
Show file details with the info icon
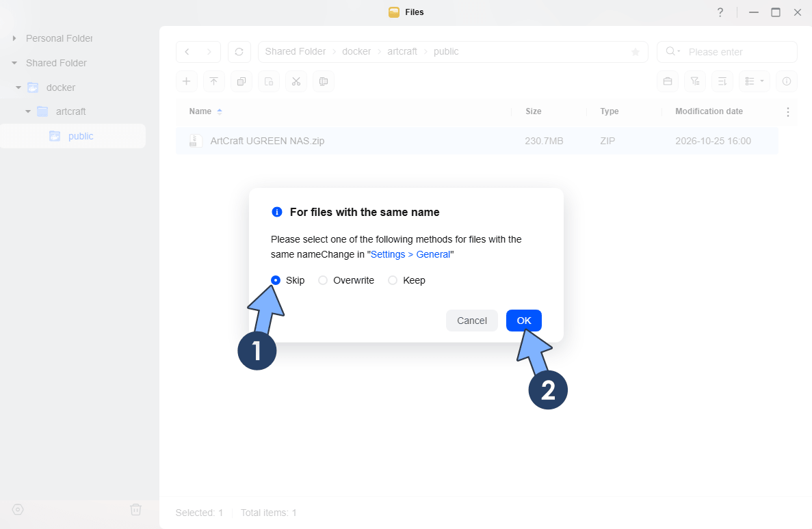(787, 81)
